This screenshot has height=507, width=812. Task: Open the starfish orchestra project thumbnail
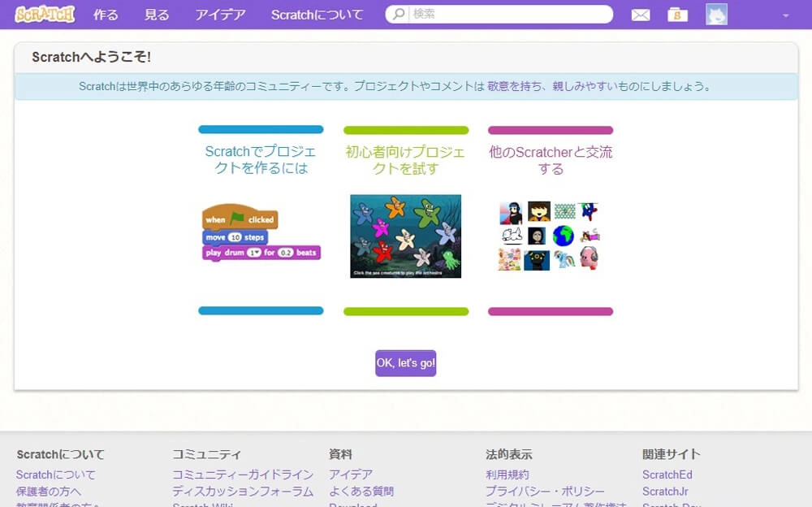[405, 236]
